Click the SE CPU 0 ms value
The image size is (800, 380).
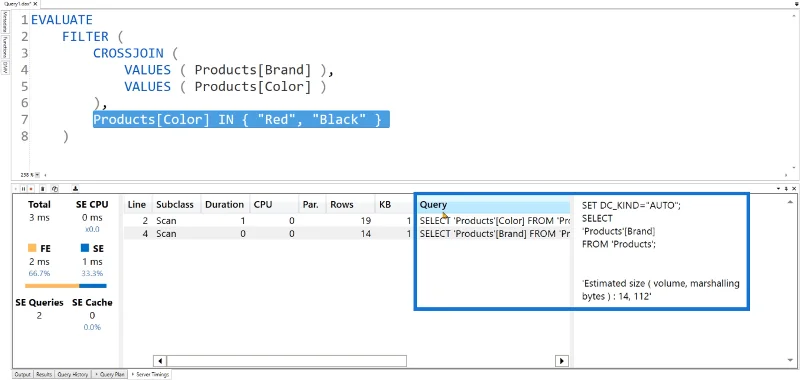(x=92, y=218)
